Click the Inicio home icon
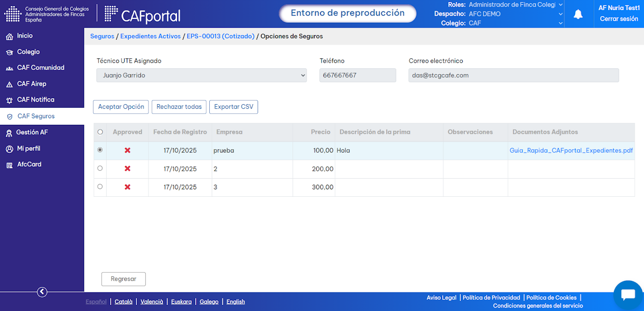The width and height of the screenshot is (644, 311). 9,36
